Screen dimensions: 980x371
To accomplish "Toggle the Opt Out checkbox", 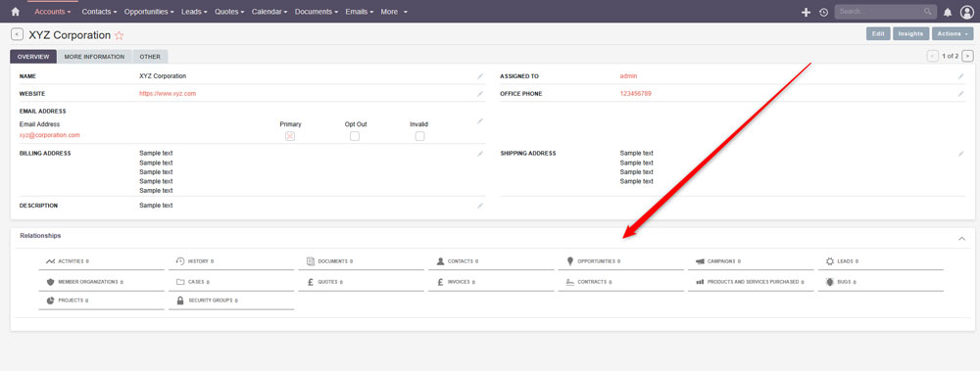I will [355, 136].
